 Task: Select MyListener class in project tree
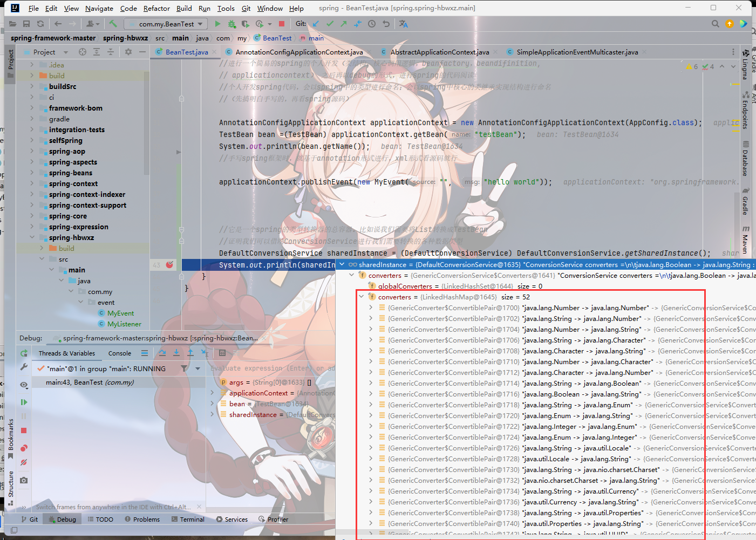(x=124, y=324)
